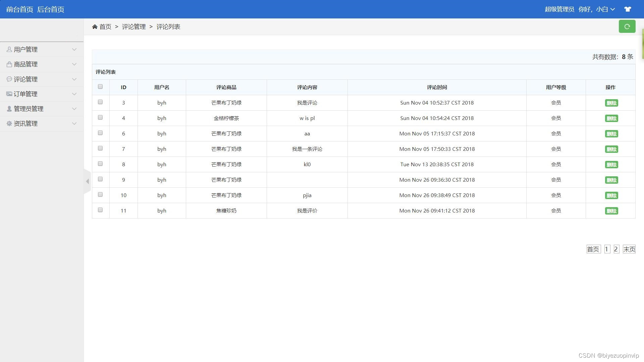Screen dimensions: 644x362
Task: Click the user icon beside 用户管理
Action: click(9, 49)
